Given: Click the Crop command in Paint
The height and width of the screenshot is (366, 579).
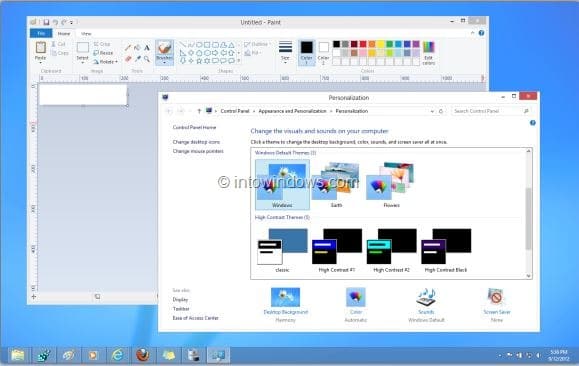Looking at the screenshot, I should [x=102, y=44].
